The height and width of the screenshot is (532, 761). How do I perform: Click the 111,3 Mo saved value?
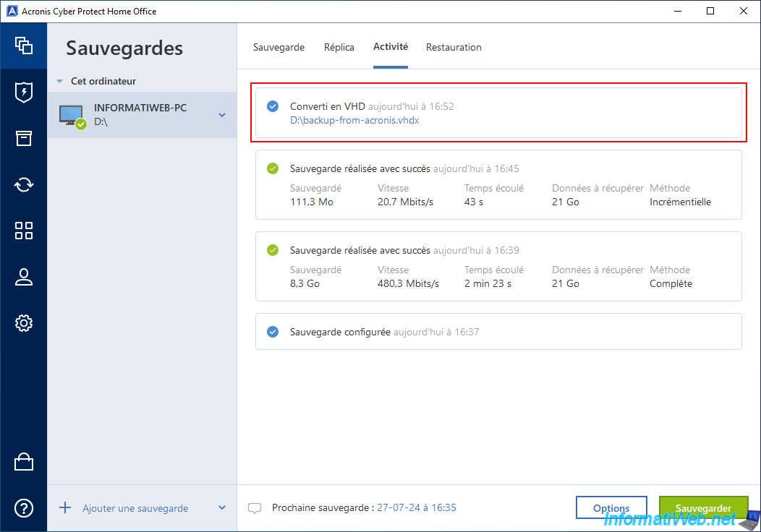pos(312,202)
